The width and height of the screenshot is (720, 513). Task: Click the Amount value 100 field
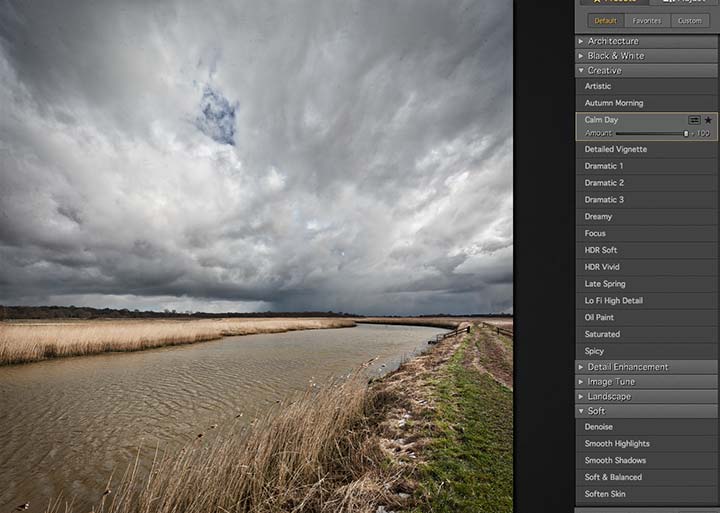click(703, 134)
